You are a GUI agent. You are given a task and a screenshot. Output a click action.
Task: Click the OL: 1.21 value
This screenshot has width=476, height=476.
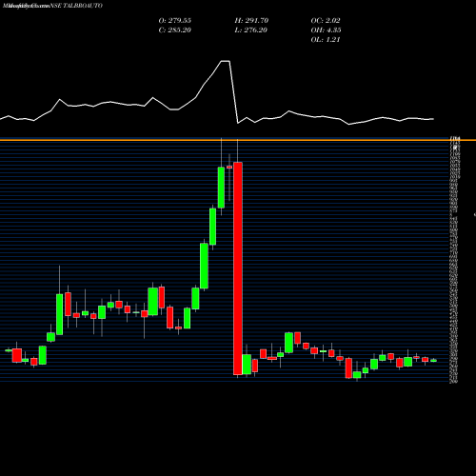326,40
